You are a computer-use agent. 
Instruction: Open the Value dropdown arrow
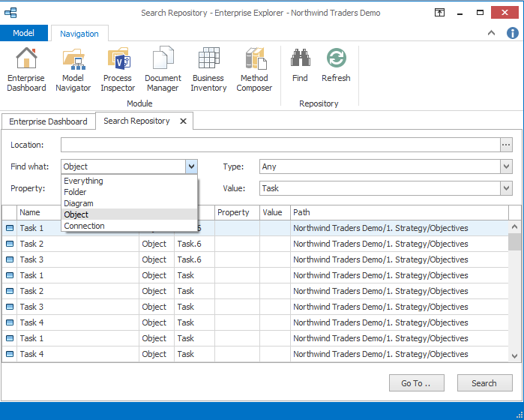pyautogui.click(x=506, y=188)
